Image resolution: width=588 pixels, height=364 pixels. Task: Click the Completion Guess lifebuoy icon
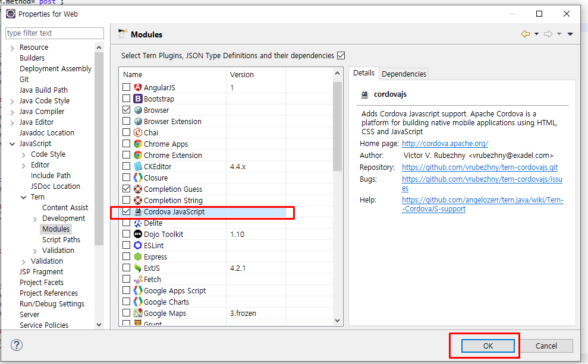click(138, 189)
